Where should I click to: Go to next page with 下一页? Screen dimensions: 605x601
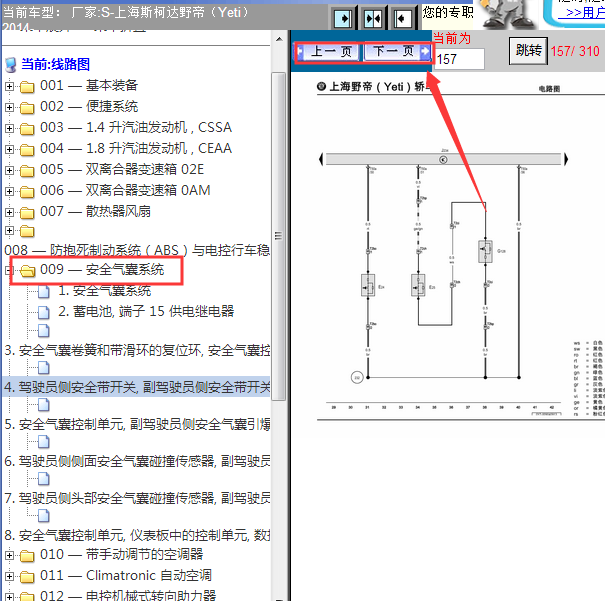pyautogui.click(x=396, y=51)
